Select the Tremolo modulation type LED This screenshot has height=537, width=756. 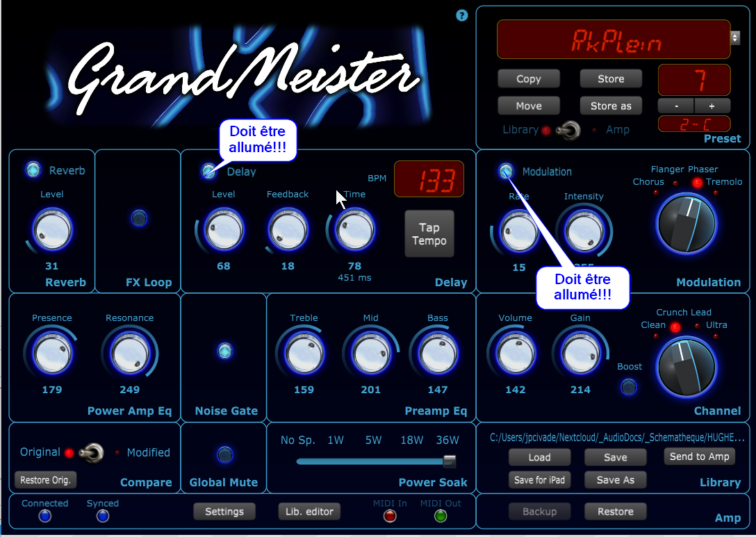click(697, 183)
